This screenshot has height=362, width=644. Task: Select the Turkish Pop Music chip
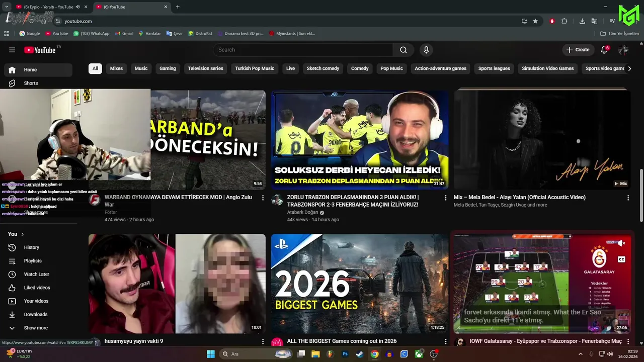255,68
